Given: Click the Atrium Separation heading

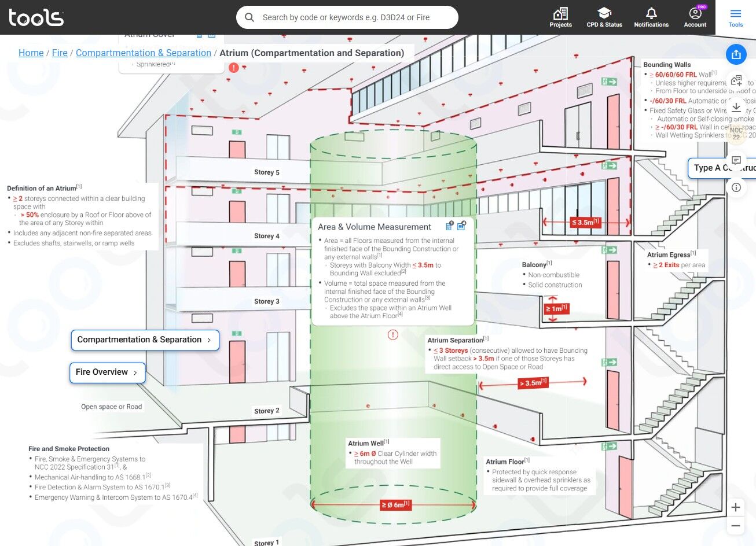Looking at the screenshot, I should [458, 340].
